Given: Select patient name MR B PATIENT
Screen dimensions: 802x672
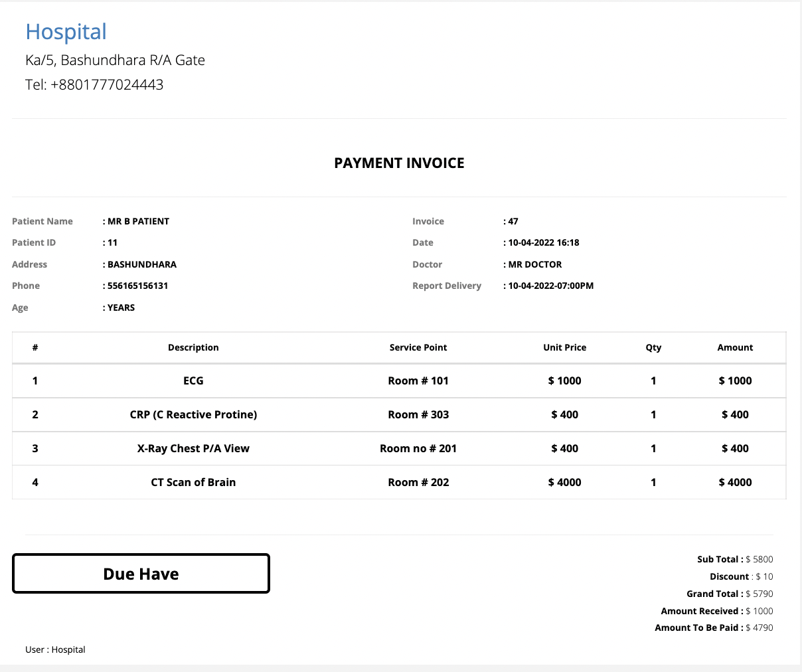Looking at the screenshot, I should (x=138, y=222).
